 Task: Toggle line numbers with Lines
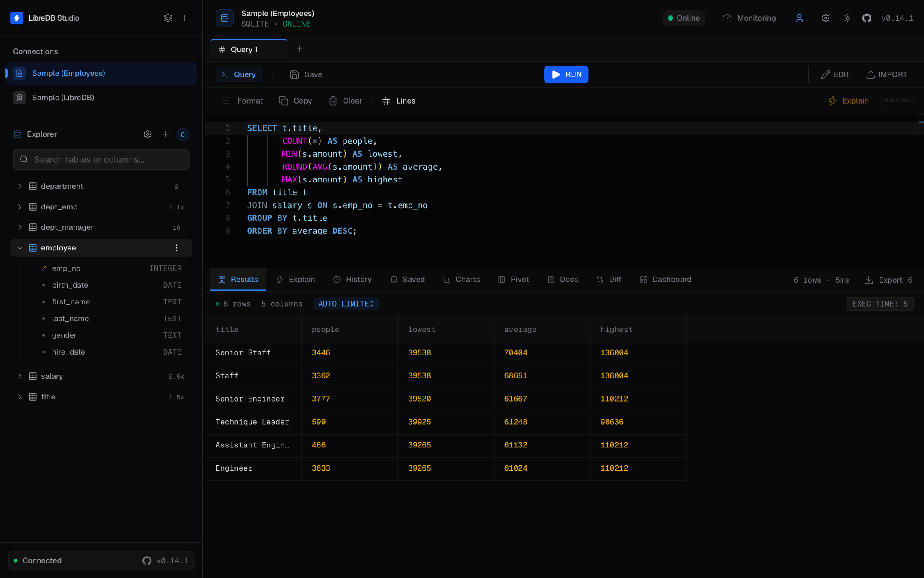[x=399, y=101]
